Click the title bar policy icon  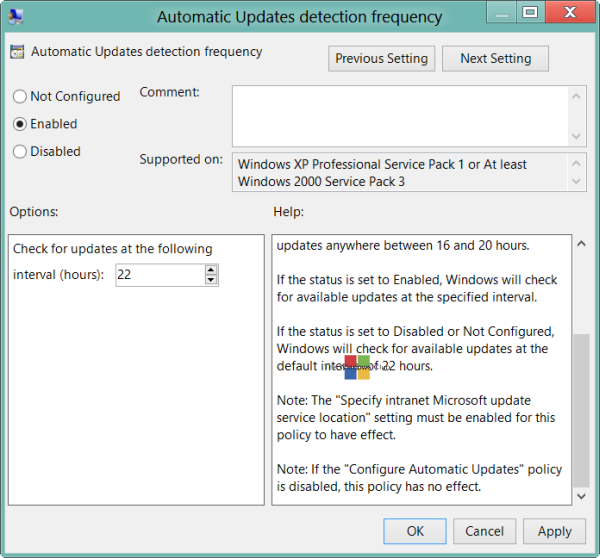tap(19, 15)
